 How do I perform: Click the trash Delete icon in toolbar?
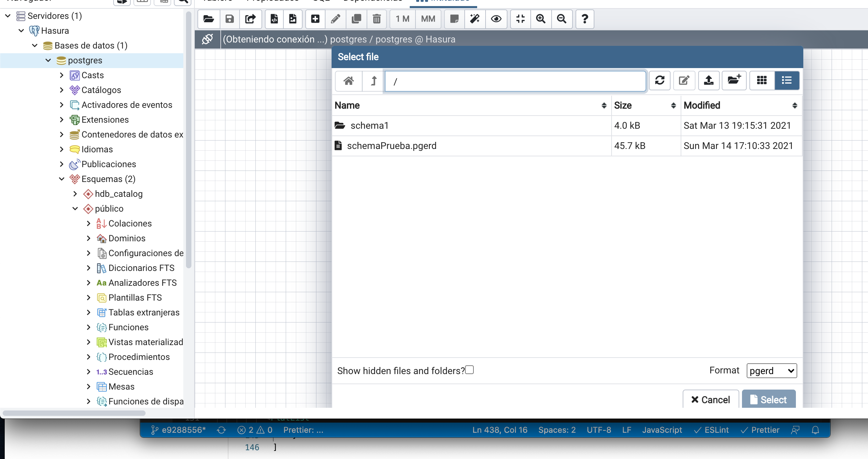(377, 19)
